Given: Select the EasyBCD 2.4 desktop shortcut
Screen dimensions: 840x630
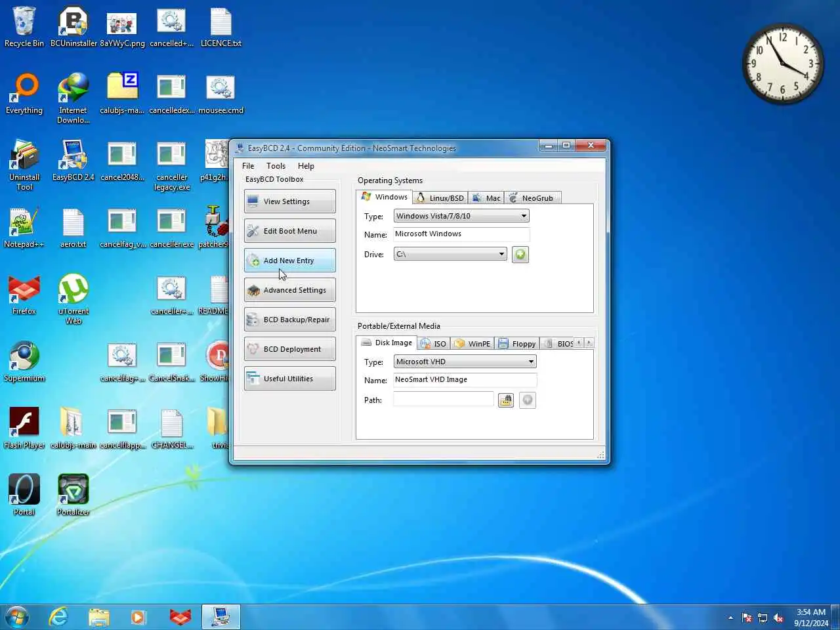Looking at the screenshot, I should (73, 161).
